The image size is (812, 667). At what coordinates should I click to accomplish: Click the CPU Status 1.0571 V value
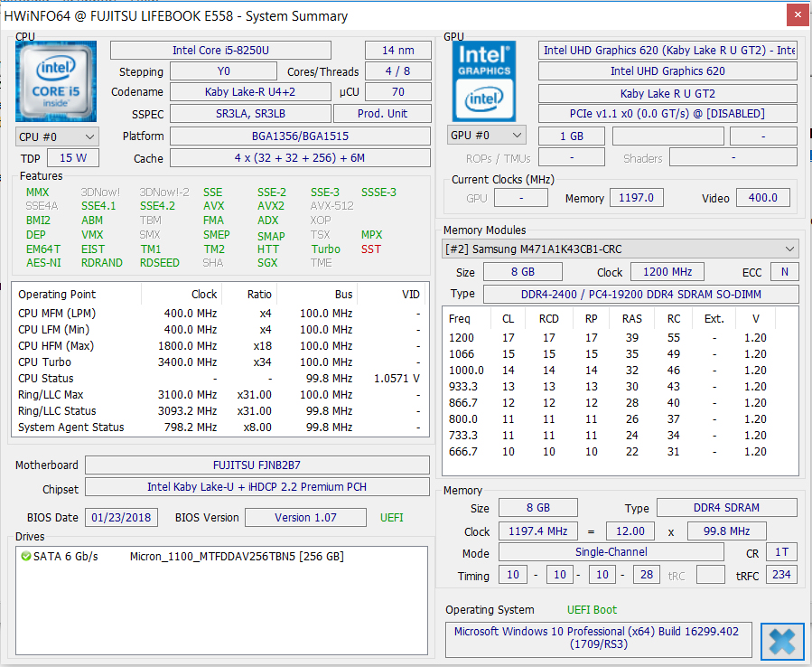click(x=397, y=379)
